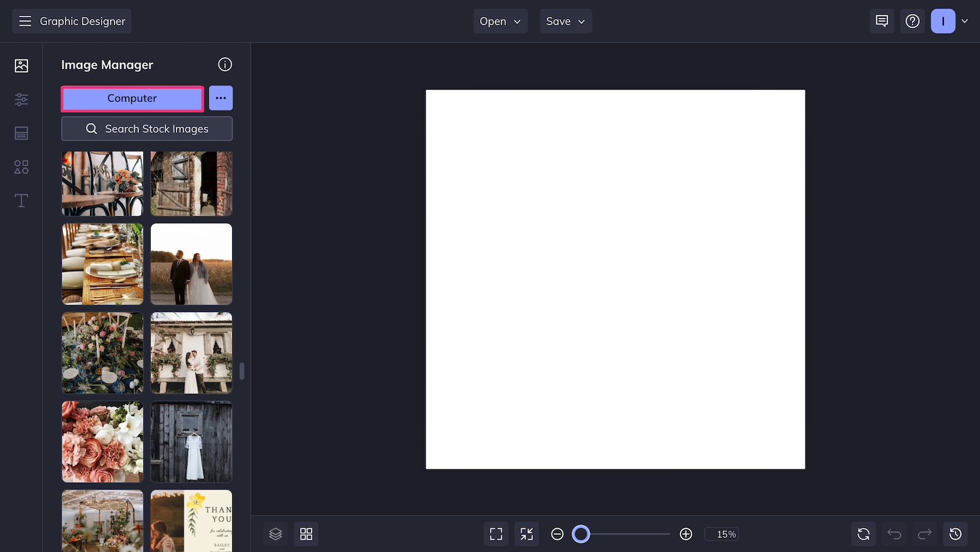980x552 pixels.
Task: Click the Computer upload button
Action: tap(132, 98)
